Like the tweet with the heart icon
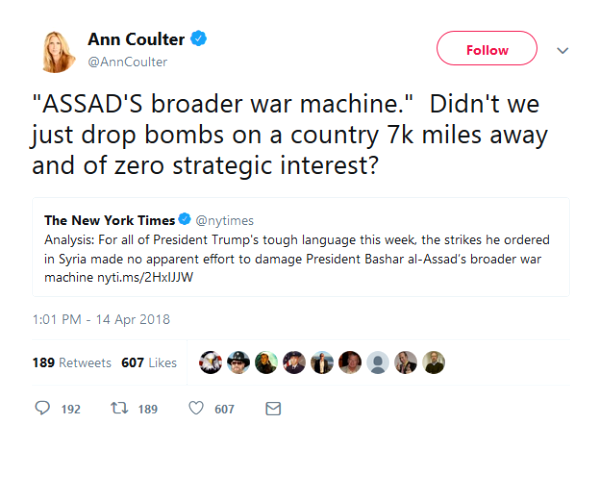Viewport: 600px width, 500px height. 196,409
